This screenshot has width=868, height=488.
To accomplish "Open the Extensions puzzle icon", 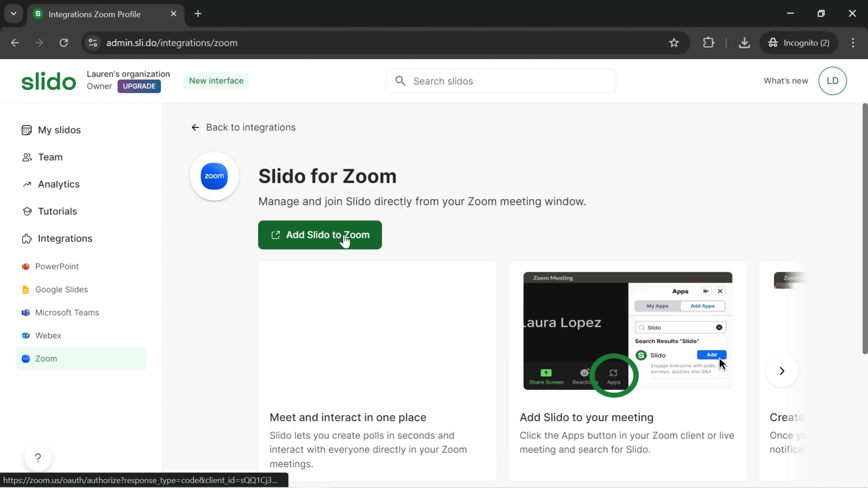I will coord(709,43).
